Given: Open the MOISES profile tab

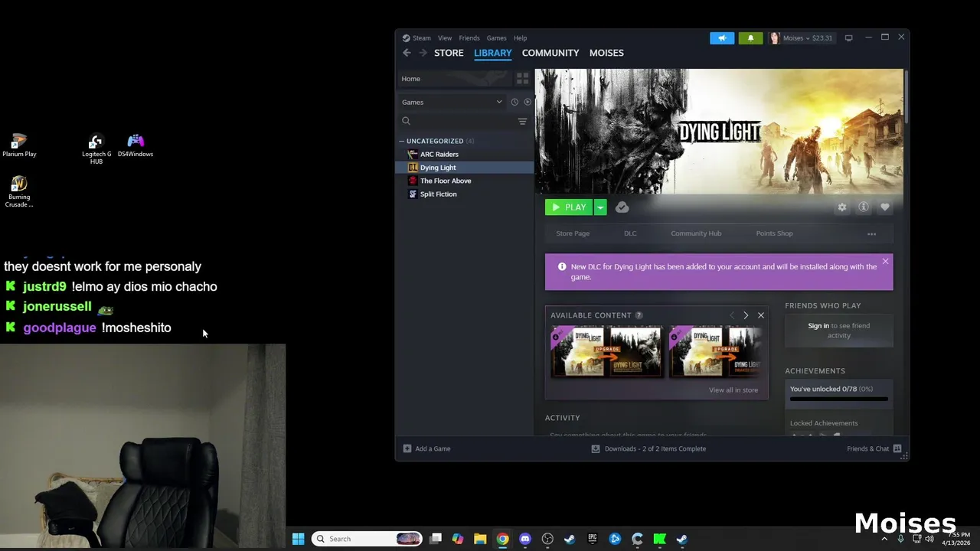Looking at the screenshot, I should pyautogui.click(x=606, y=53).
